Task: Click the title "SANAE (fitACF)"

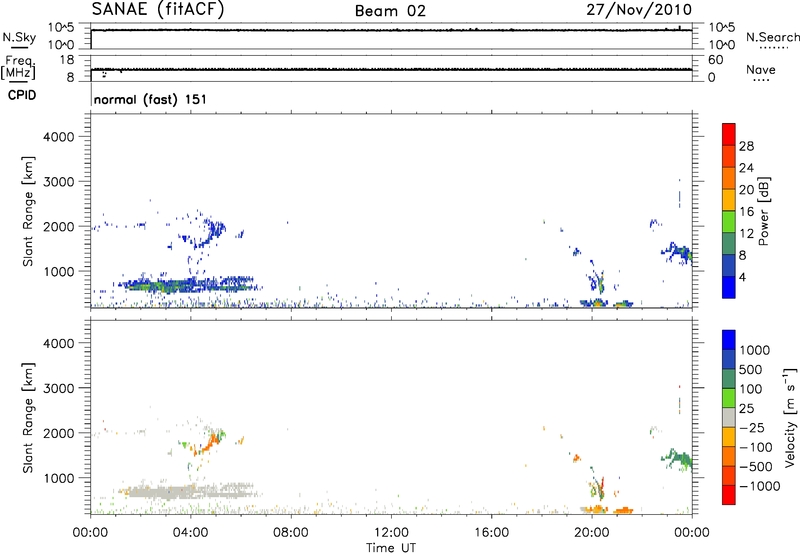Action: [x=158, y=9]
